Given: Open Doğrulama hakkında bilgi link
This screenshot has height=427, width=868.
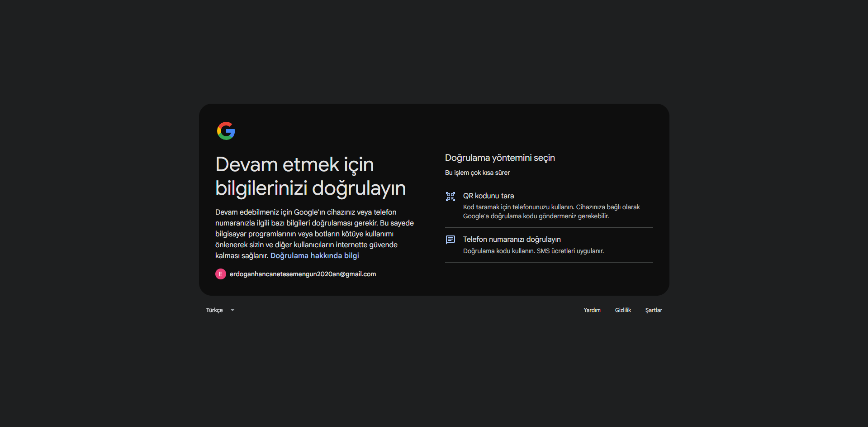Looking at the screenshot, I should point(314,255).
